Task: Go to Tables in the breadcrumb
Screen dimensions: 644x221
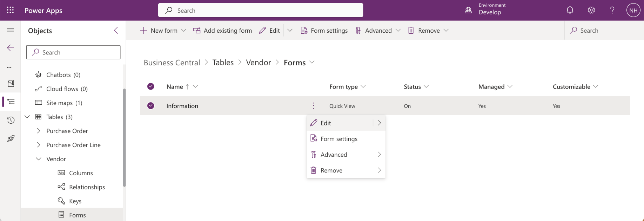Action: [223, 63]
